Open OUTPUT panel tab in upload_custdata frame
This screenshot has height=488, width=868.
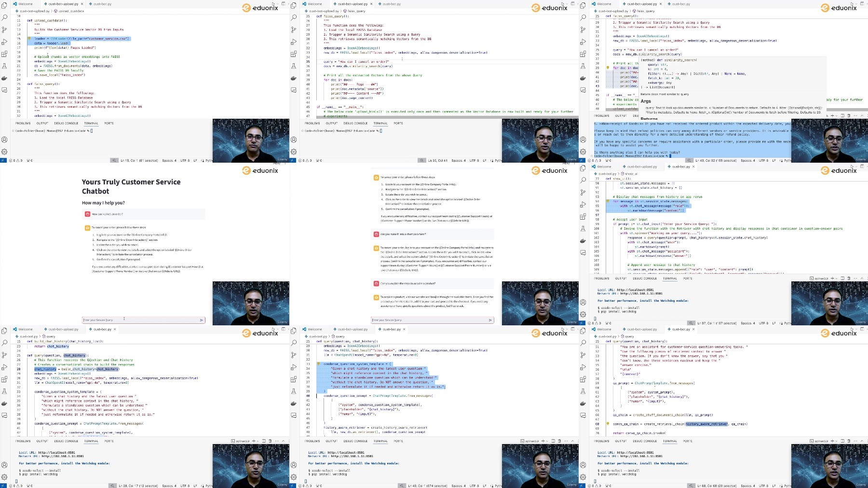tap(42, 123)
